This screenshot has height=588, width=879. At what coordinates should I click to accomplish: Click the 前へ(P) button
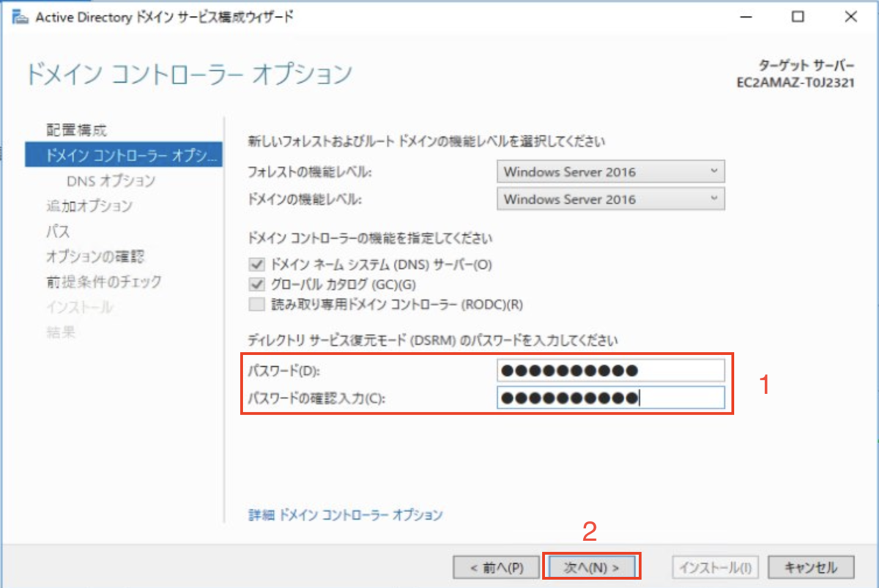point(497,567)
